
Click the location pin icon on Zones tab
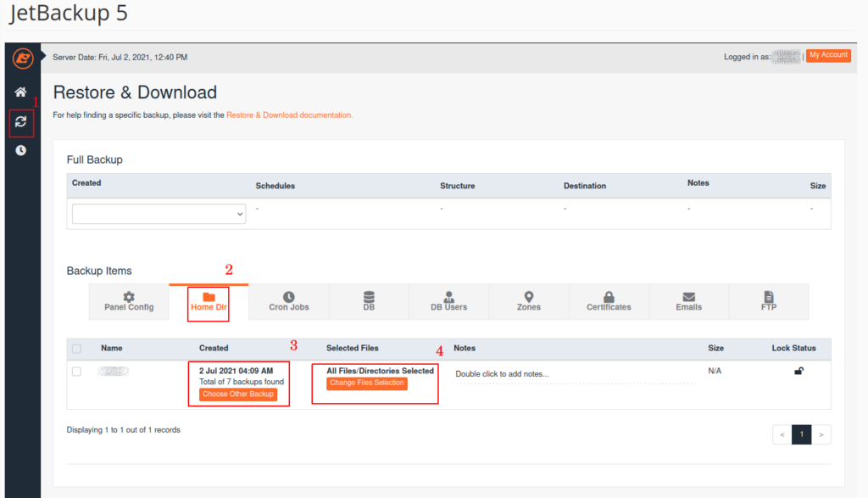point(528,296)
